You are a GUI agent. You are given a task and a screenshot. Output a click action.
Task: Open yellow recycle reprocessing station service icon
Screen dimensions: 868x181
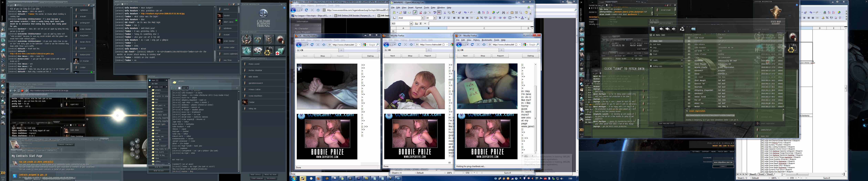pos(268,51)
